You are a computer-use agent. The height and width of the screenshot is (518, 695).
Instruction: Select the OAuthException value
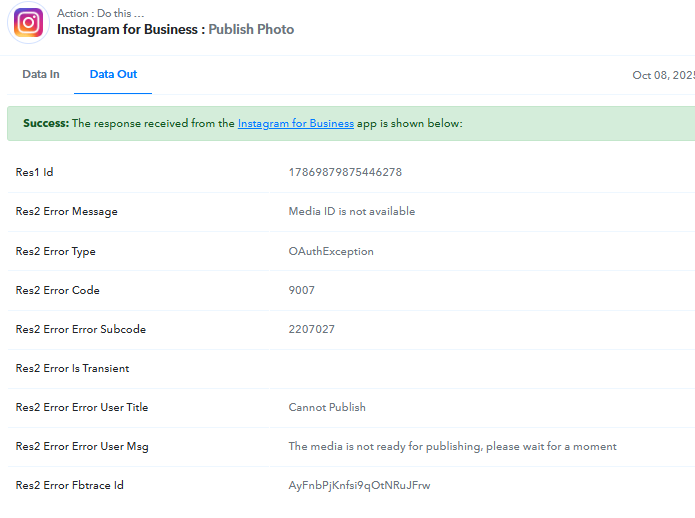(331, 251)
